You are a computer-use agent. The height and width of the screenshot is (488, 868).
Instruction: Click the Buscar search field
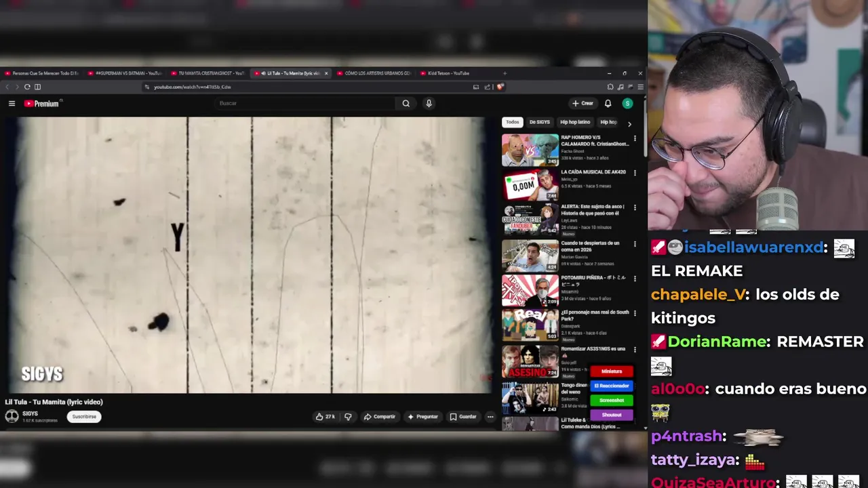[305, 104]
